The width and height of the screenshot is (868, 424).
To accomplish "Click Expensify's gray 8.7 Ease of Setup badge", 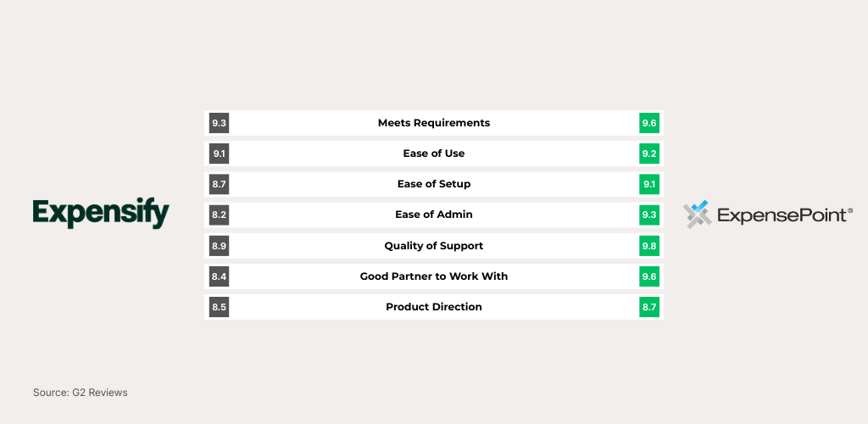I will [219, 184].
